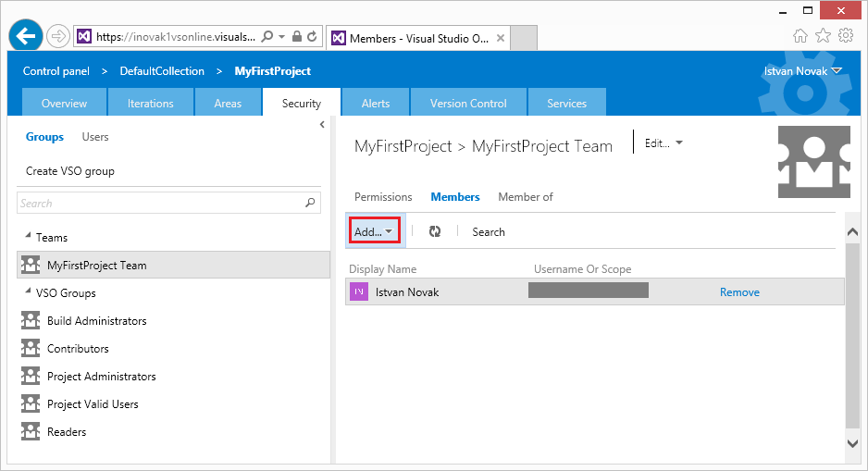868x471 pixels.
Task: Open favorites with the star icon
Action: coord(824,35)
